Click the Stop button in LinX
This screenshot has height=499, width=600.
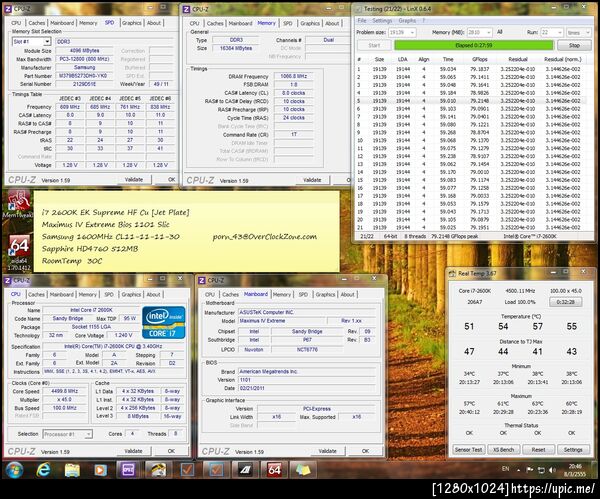[x=574, y=45]
